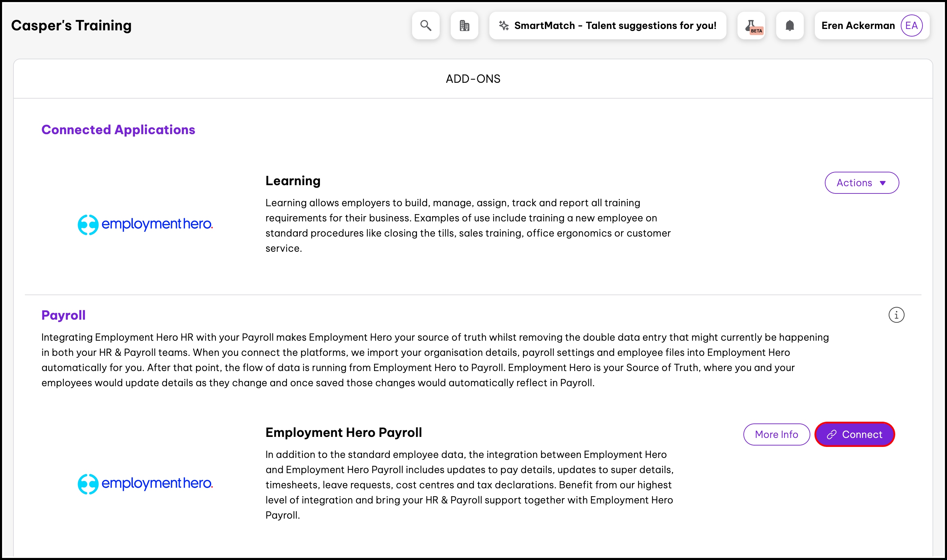Click the Employment Hero Payroll title
The width and height of the screenshot is (947, 560).
343,432
